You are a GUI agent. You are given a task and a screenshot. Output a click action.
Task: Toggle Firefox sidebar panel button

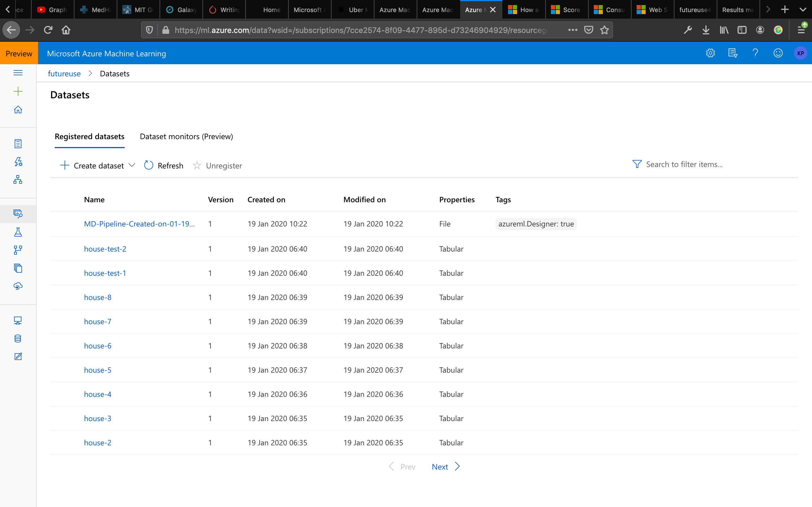(x=742, y=30)
